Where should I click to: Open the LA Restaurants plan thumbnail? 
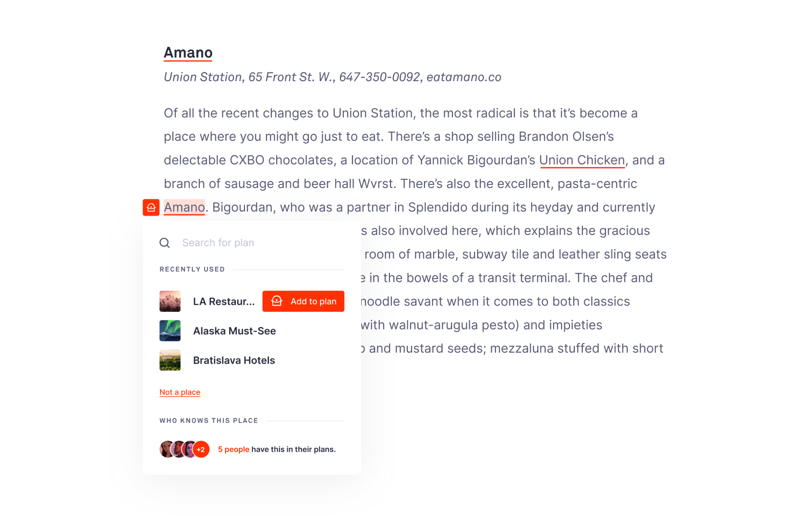[x=170, y=301]
